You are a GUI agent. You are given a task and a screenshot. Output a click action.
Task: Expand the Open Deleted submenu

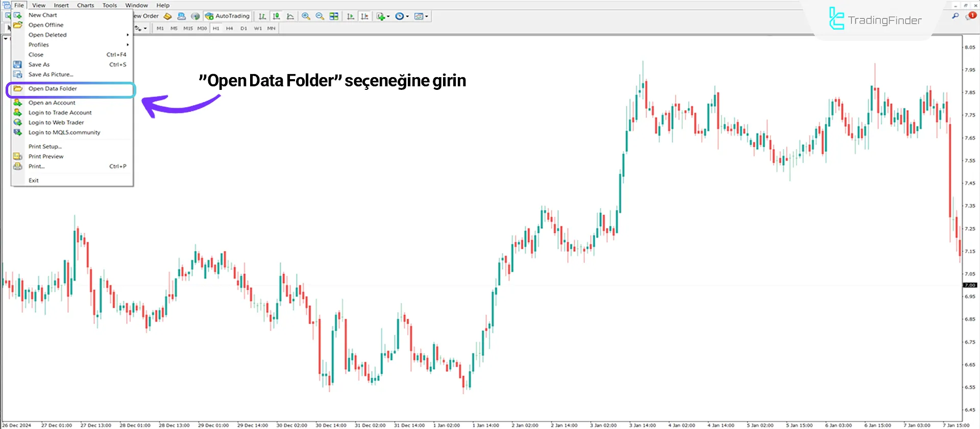click(77, 35)
